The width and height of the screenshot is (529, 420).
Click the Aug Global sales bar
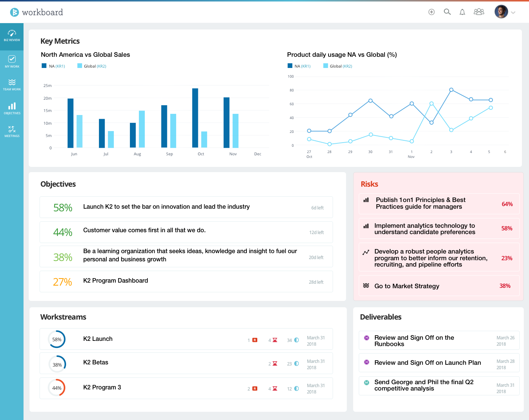tap(142, 129)
